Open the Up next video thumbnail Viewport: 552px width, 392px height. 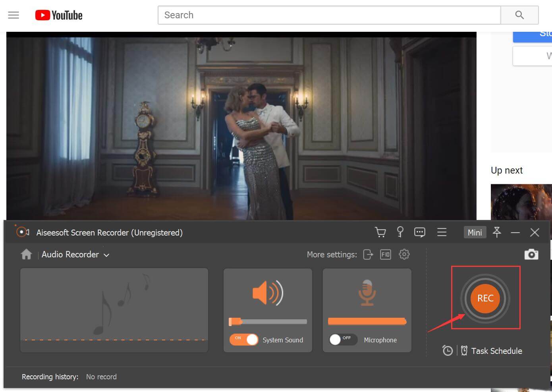pos(521,202)
